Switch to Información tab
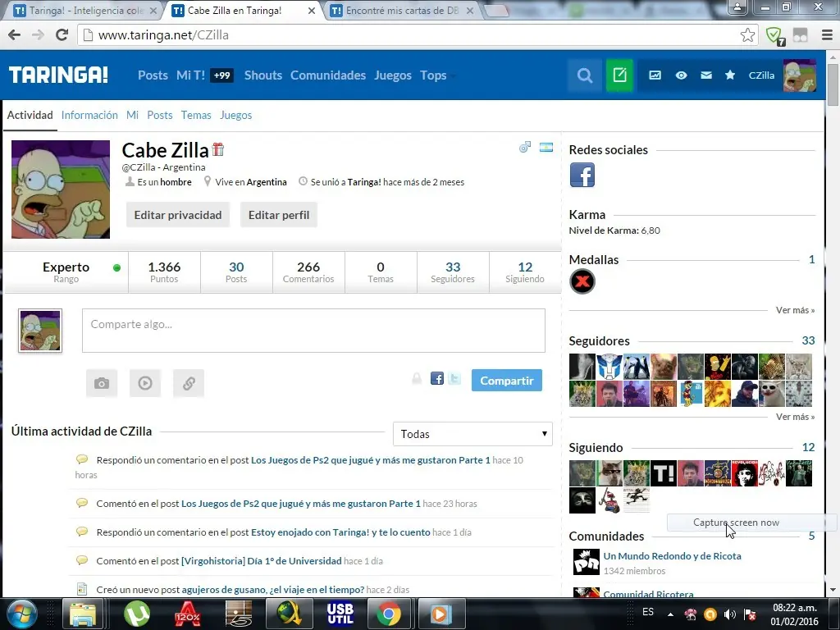Viewport: 840px width, 630px height. (89, 115)
